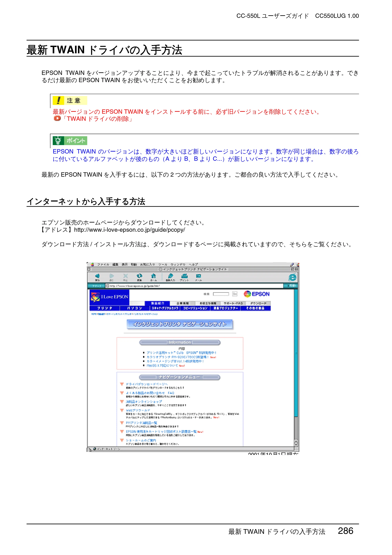This screenshot has height=555, width=392.
Task: Select the 製品紹介 site tab
Action: tap(157, 303)
